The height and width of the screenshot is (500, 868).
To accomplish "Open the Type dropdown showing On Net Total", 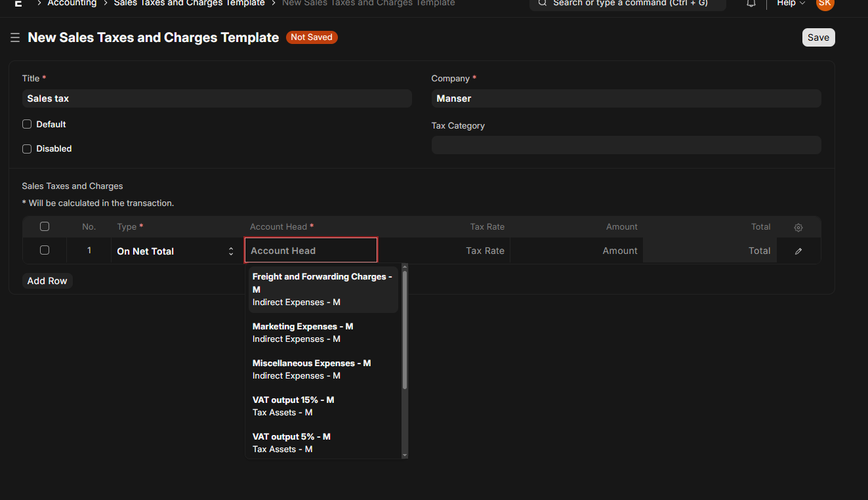I will (x=176, y=251).
